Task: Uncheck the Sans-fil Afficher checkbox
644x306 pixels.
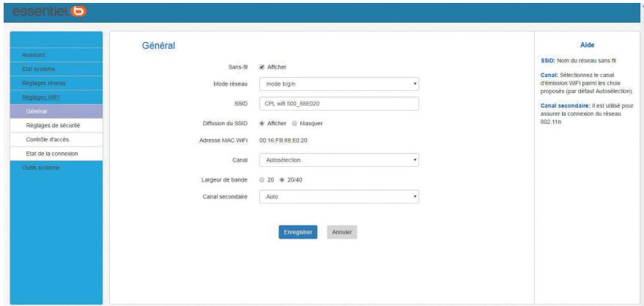Action: point(262,67)
